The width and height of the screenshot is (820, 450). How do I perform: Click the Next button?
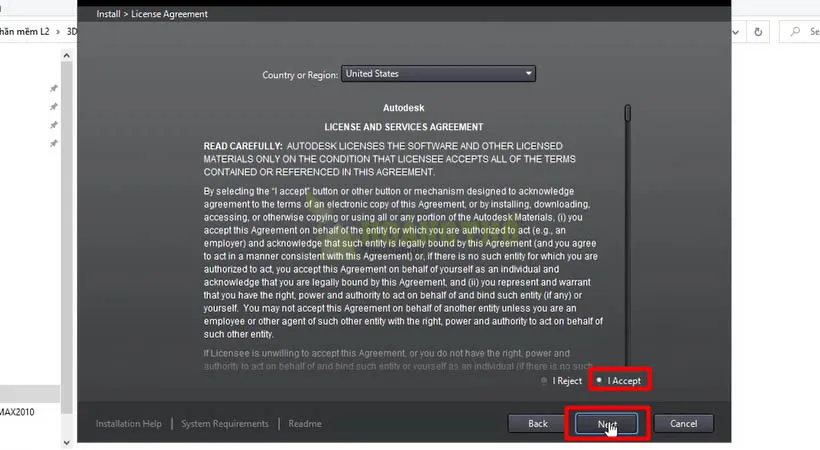tap(607, 423)
